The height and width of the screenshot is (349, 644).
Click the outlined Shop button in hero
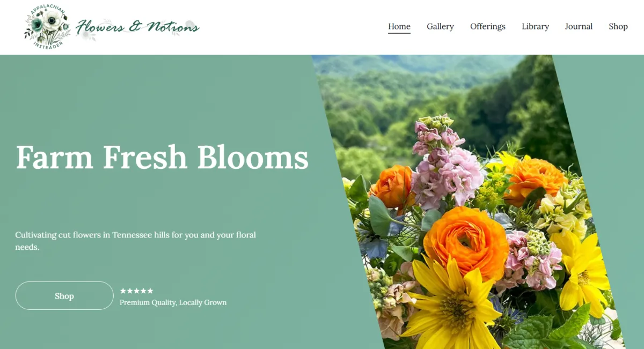64,295
